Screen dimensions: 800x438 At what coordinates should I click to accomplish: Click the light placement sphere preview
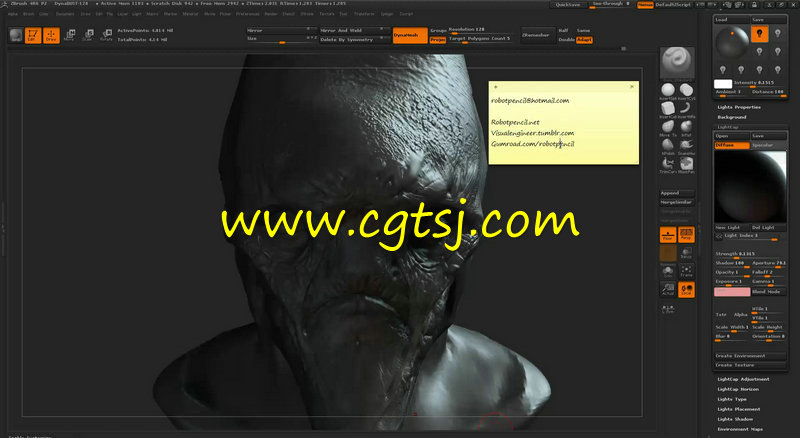732,43
